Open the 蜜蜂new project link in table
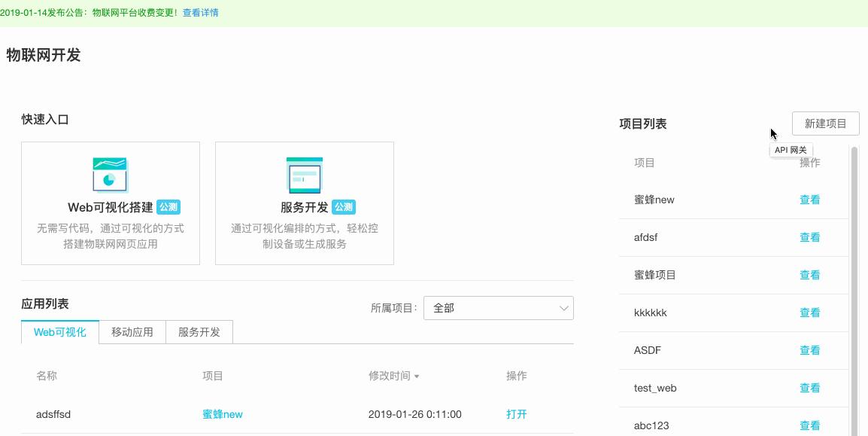This screenshot has height=436, width=868. [x=222, y=414]
